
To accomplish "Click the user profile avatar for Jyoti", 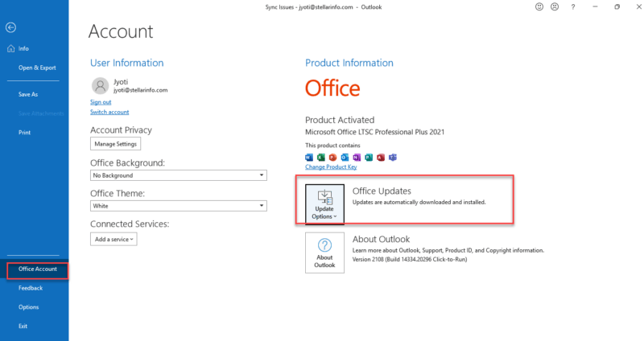I will click(100, 85).
